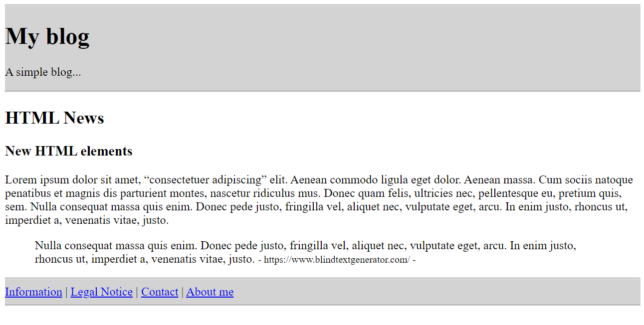644x325 pixels.
Task: Click the horizontal rule below the tagline
Action: pos(322,91)
